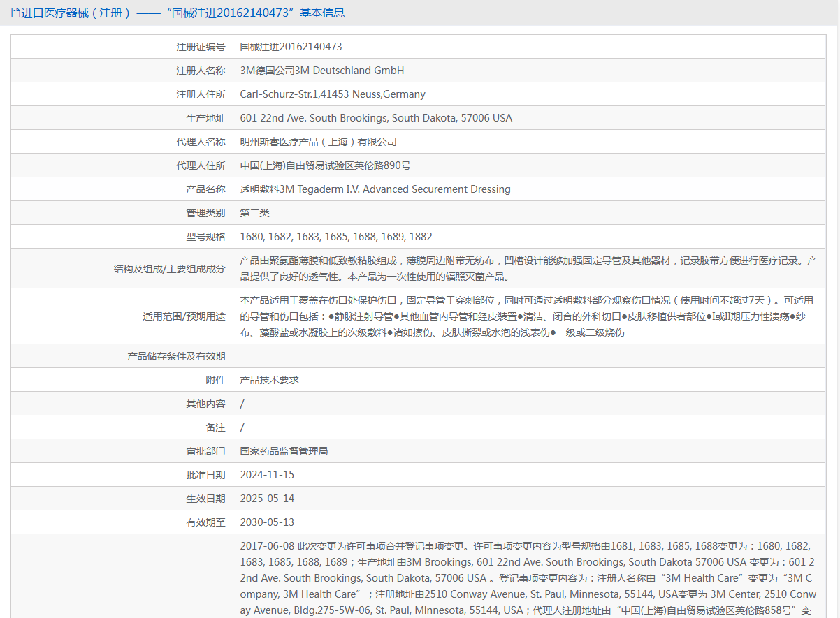840x618 pixels.
Task: Click the 代理人名称 label
Action: [201, 142]
